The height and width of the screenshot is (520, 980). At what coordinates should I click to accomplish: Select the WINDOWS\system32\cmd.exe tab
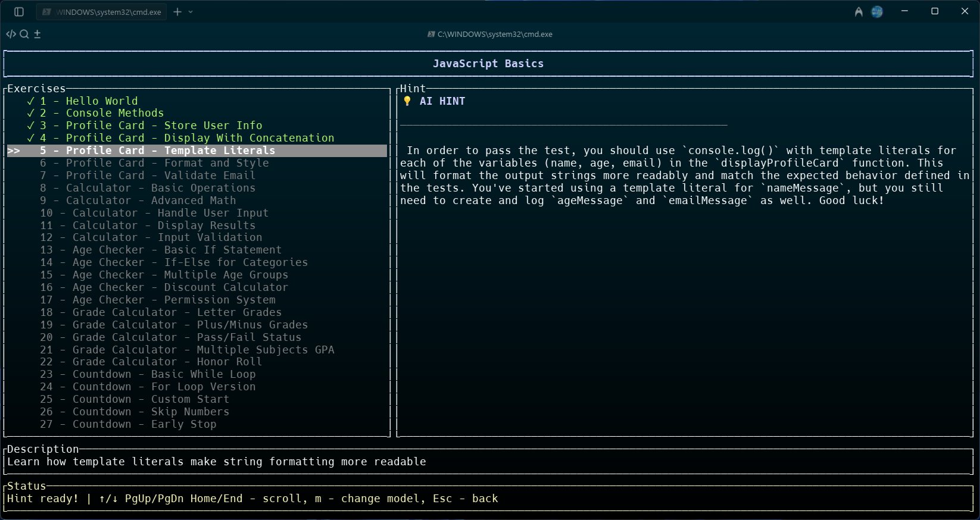(x=102, y=12)
